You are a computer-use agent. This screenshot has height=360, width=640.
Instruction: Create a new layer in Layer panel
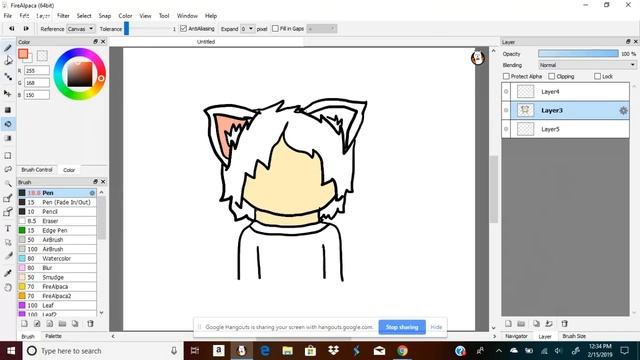(508, 324)
